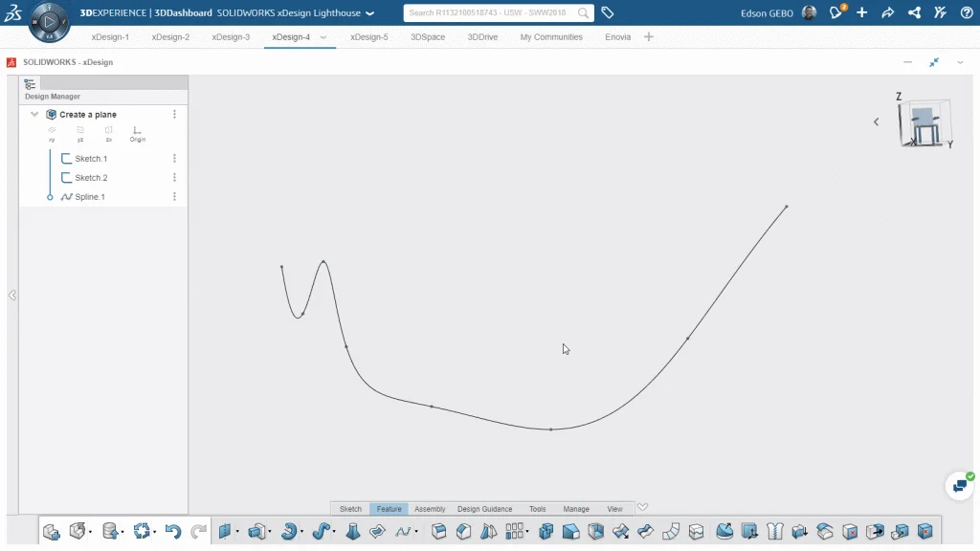Image resolution: width=980 pixels, height=551 pixels.
Task: Select the Delete Face red-X cube tool
Action: tap(850, 532)
